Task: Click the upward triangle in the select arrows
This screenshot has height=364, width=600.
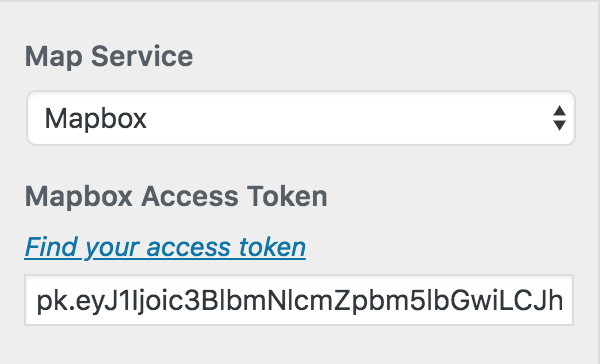Action: (x=559, y=111)
